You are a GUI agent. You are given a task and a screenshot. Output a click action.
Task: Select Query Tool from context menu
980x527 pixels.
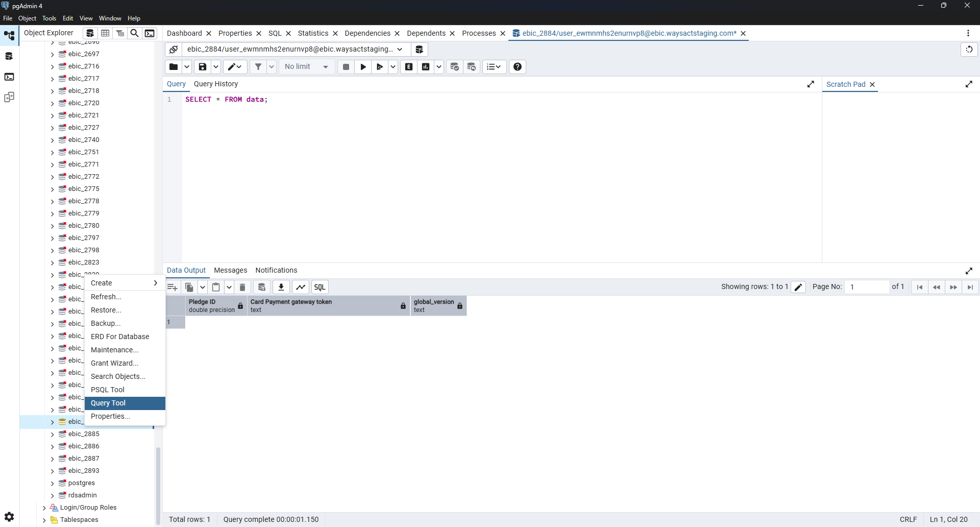(108, 403)
